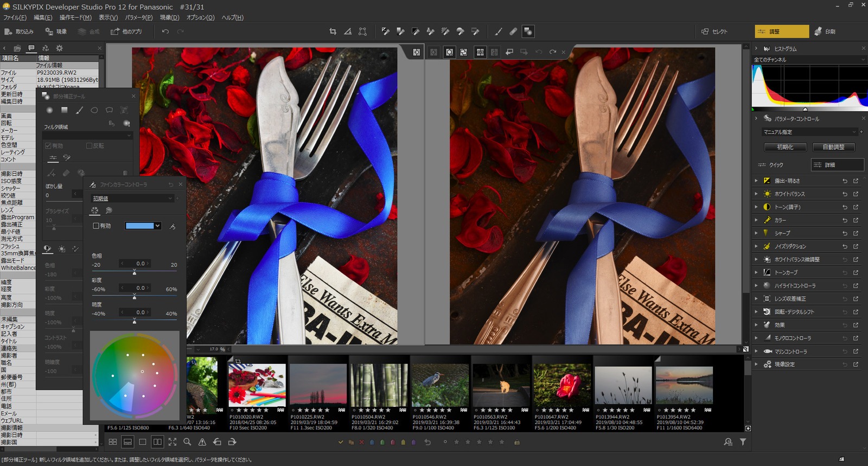Screen dimensions: 868x466
Task: Click the redo arrow in right preview toolbar
Action: click(553, 52)
